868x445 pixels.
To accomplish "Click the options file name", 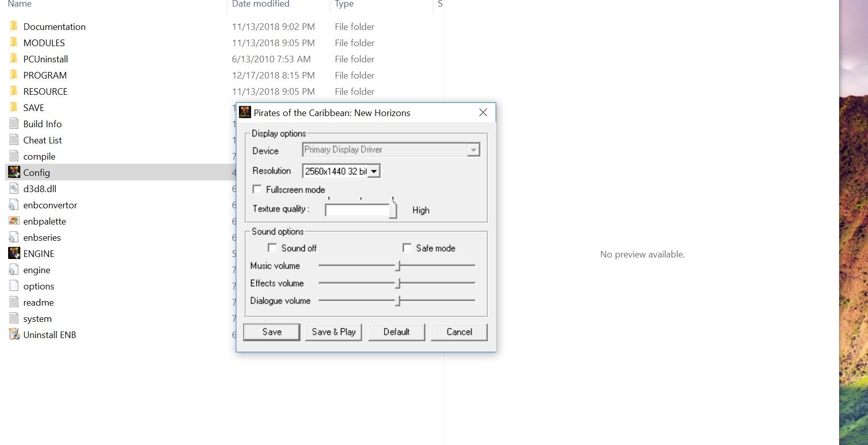I will (x=39, y=286).
